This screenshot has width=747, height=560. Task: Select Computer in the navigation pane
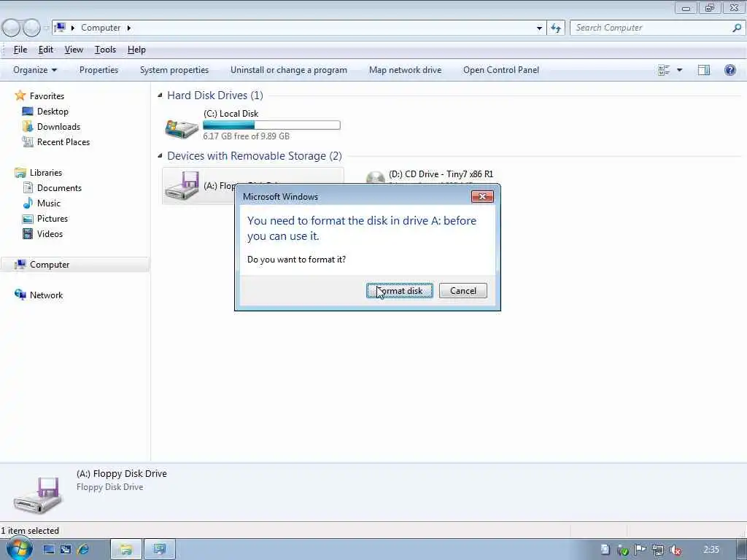[75, 264]
